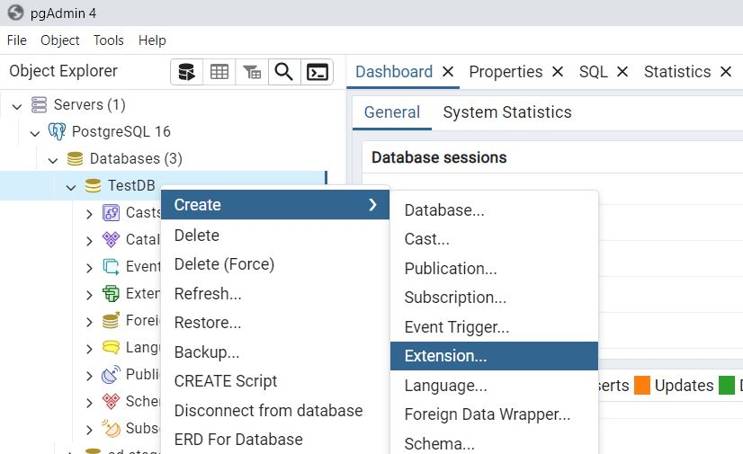The image size is (743, 454).
Task: Open the Help menu
Action: (152, 40)
